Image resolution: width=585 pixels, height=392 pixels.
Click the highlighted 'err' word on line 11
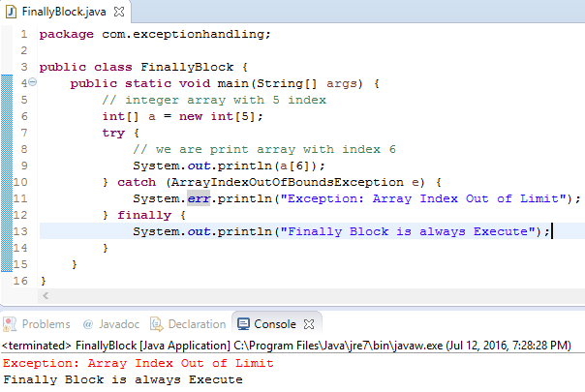pos(199,198)
